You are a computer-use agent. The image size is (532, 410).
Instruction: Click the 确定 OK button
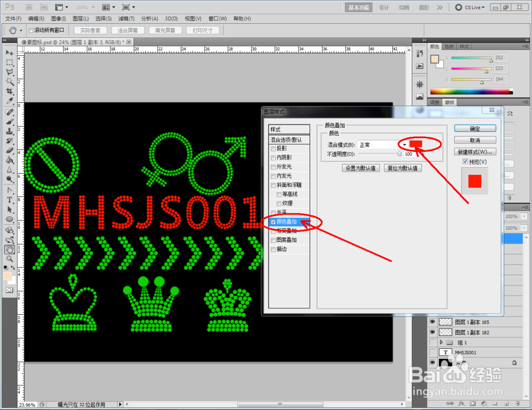pos(475,128)
